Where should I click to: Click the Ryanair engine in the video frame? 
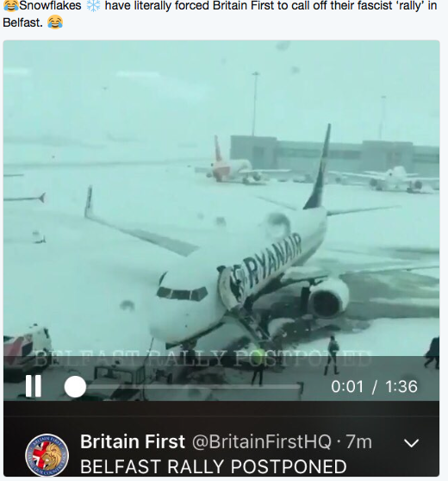click(x=329, y=299)
